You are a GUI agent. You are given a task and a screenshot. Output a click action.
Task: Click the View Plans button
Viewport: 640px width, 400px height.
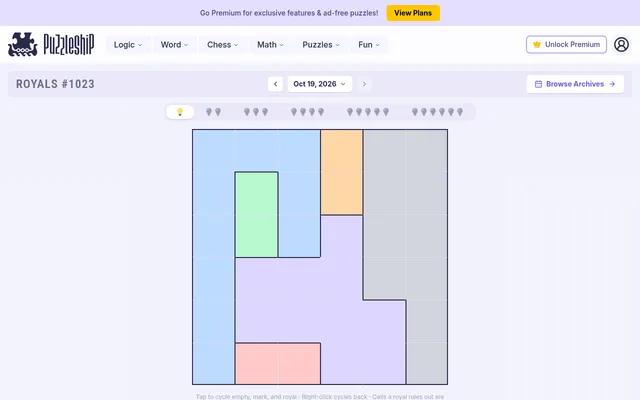click(x=413, y=13)
